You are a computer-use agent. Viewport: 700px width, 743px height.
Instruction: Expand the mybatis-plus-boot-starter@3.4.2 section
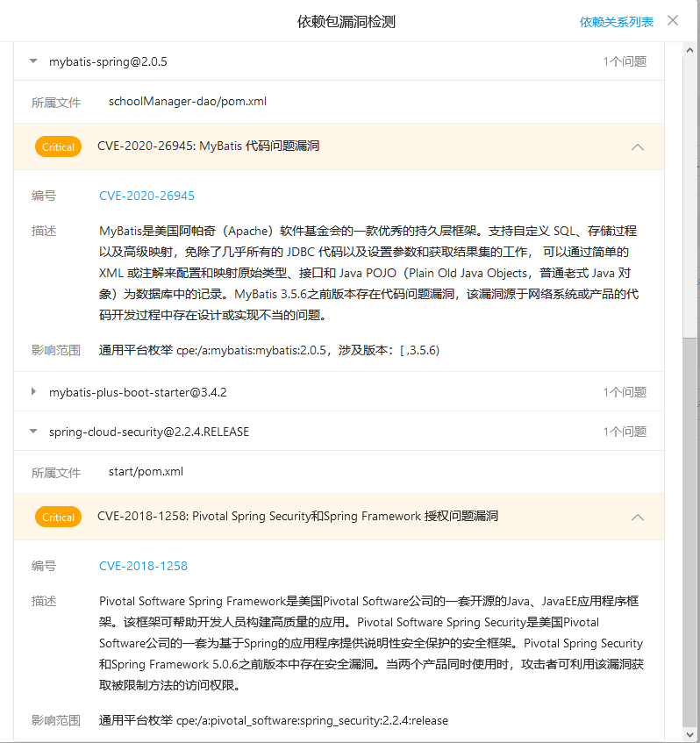pos(33,391)
